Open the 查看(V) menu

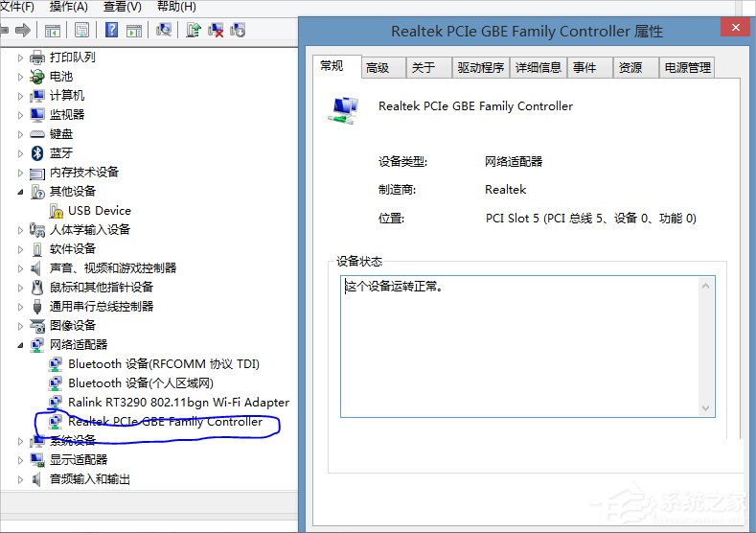pos(122,7)
